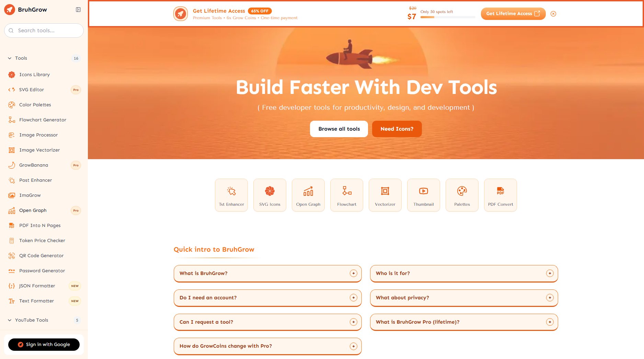Expand the YouTube Tools section
The width and height of the screenshot is (644, 359).
click(x=10, y=320)
